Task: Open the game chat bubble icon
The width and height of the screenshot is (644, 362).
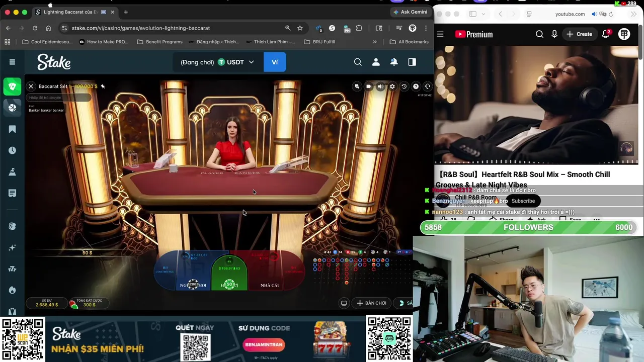Action: coord(357,86)
